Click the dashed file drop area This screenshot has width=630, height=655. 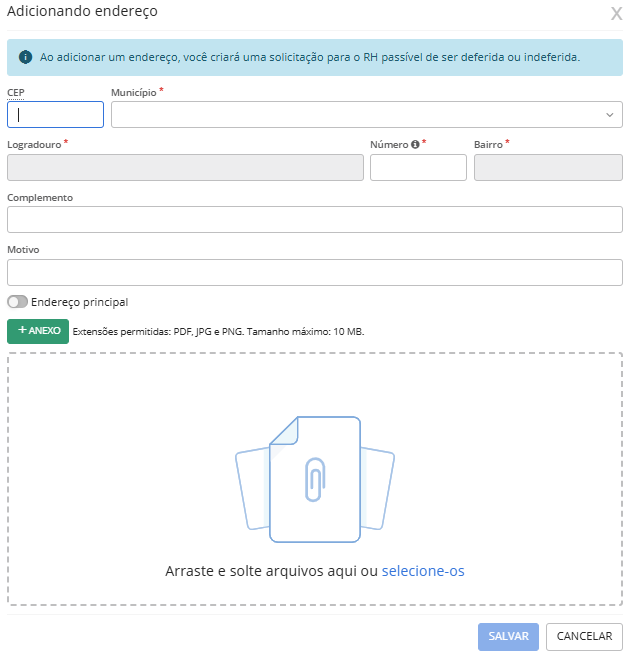tap(315, 479)
